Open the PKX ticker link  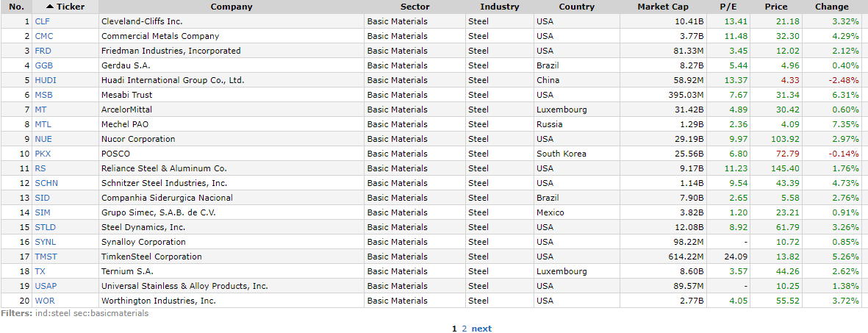tap(43, 154)
